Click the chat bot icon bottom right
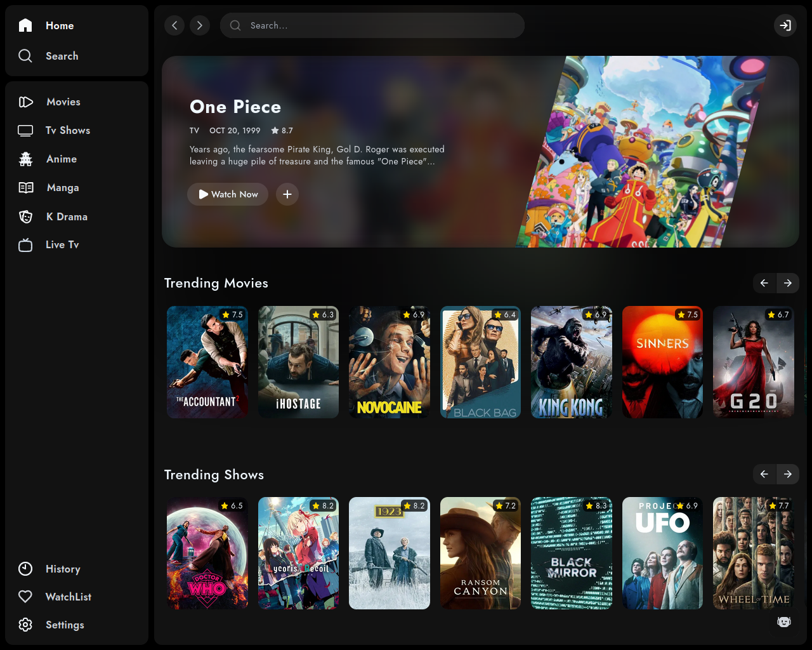The width and height of the screenshot is (812, 650). coord(784,621)
